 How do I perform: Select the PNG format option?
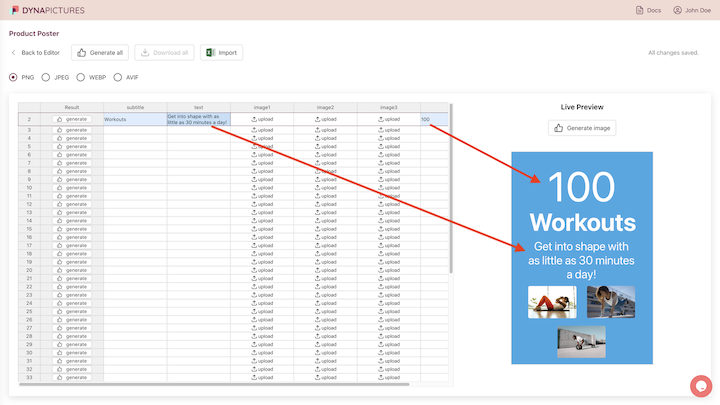pos(14,77)
